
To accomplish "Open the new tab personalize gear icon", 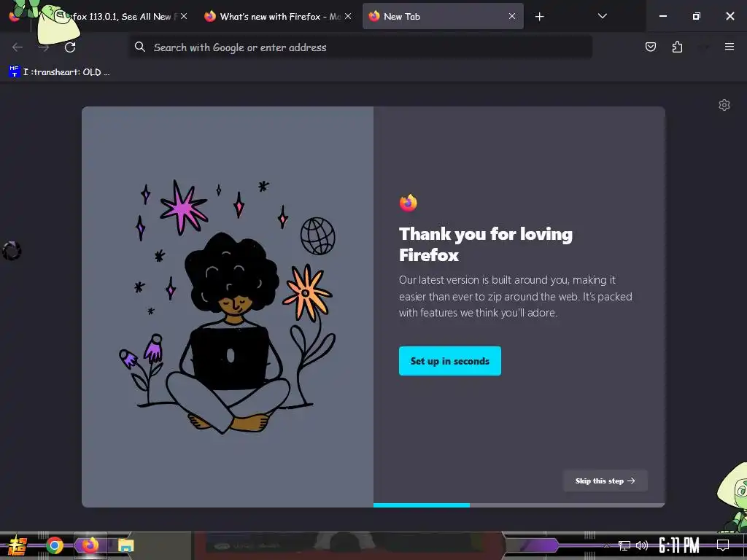I will pyautogui.click(x=724, y=105).
